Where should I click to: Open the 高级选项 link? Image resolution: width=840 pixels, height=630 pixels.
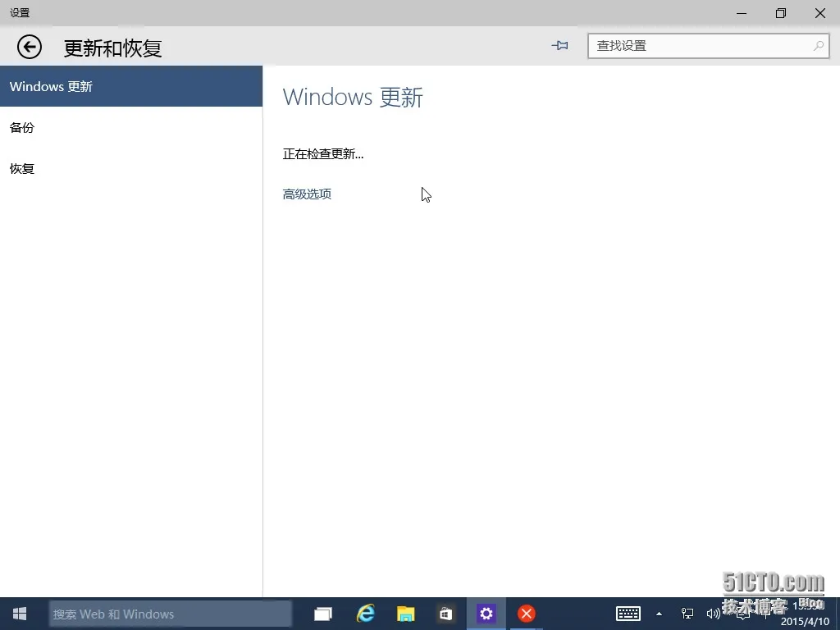[x=307, y=194]
